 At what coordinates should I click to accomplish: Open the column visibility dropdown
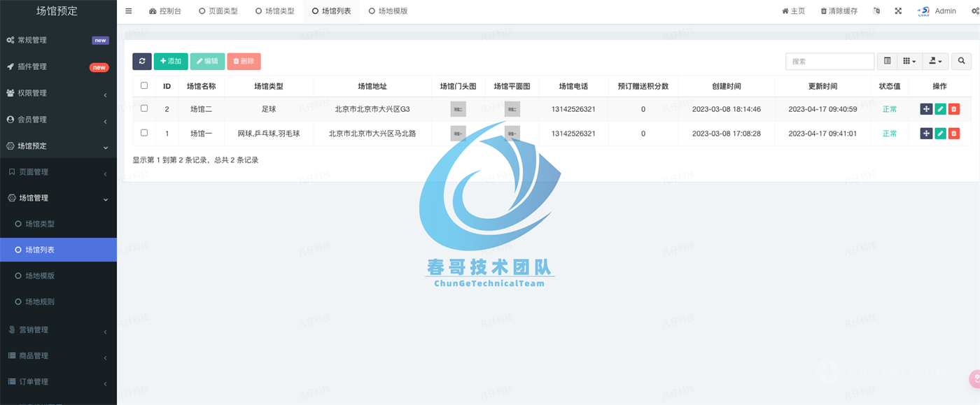(x=910, y=62)
